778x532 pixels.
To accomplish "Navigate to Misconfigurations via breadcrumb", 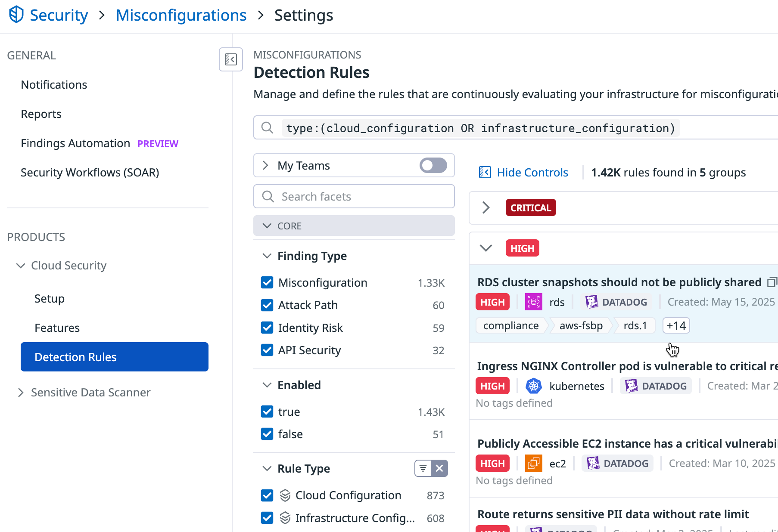I will [181, 15].
